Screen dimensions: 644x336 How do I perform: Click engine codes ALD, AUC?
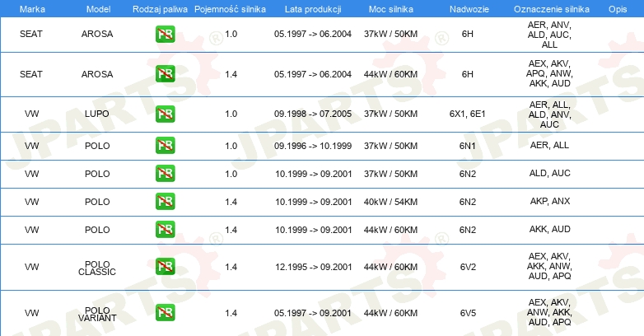coord(549,173)
